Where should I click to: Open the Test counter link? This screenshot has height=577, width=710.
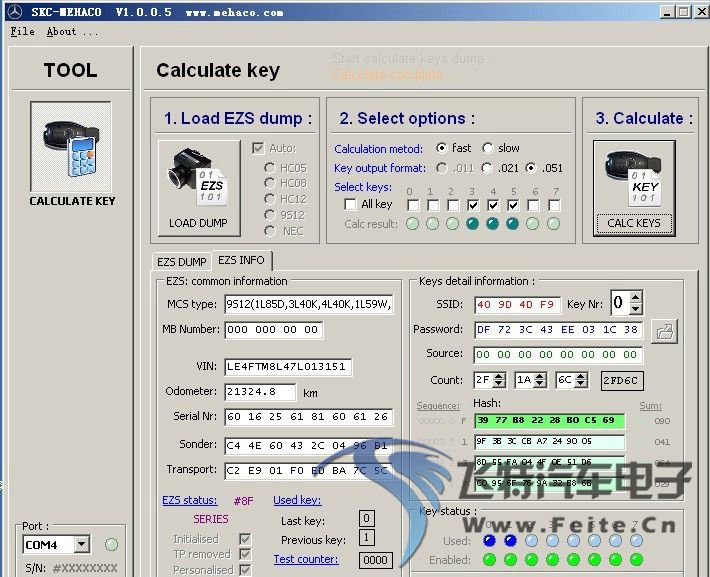306,559
